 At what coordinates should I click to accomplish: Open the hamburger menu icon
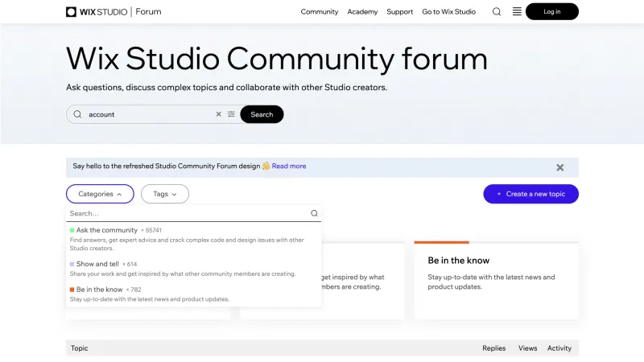point(517,11)
